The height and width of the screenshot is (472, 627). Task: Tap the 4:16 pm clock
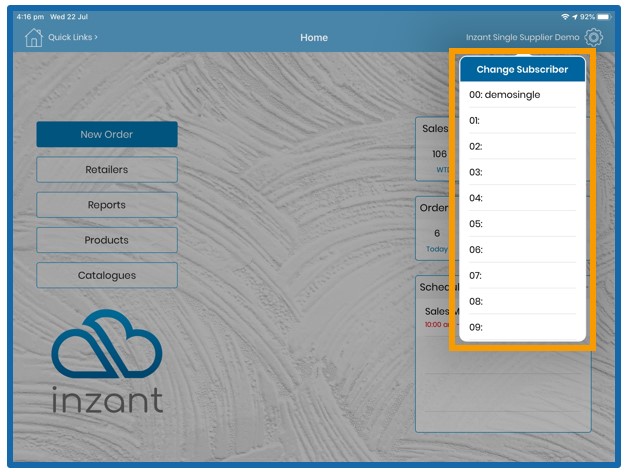pyautogui.click(x=30, y=17)
